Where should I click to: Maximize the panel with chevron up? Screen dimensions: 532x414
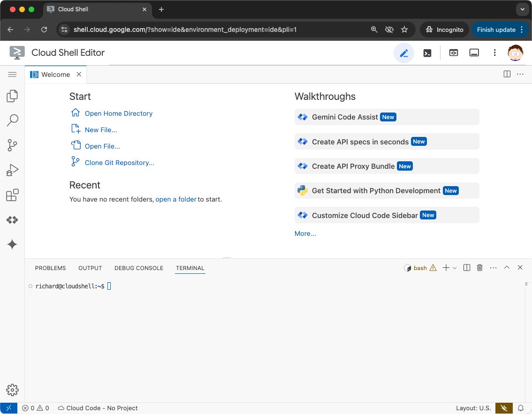point(507,267)
